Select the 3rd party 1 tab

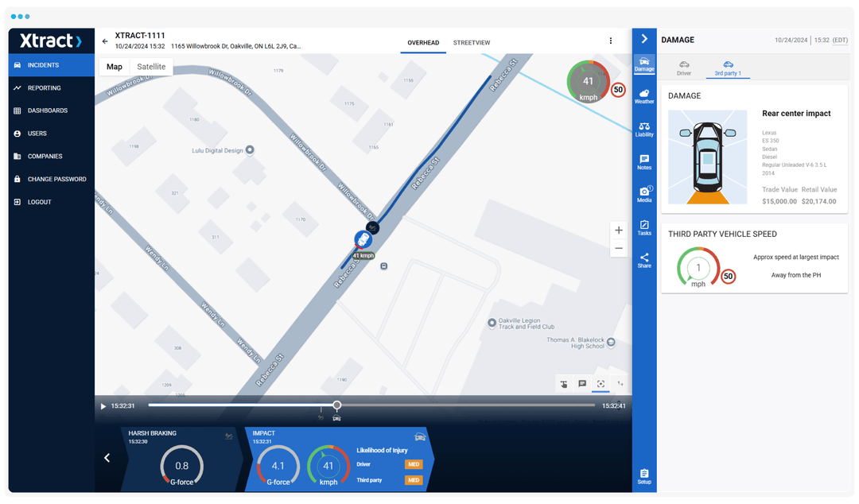[x=728, y=68]
